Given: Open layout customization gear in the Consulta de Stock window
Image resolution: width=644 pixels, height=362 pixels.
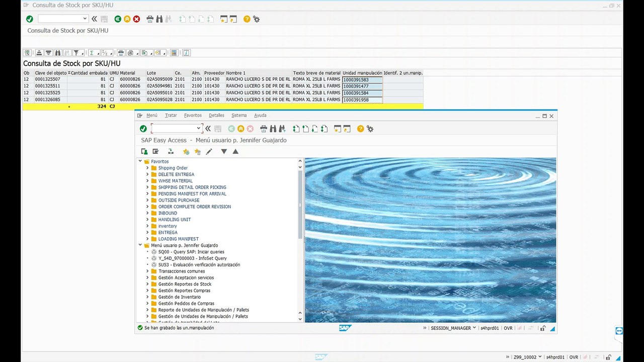Looking at the screenshot, I should [x=257, y=19].
